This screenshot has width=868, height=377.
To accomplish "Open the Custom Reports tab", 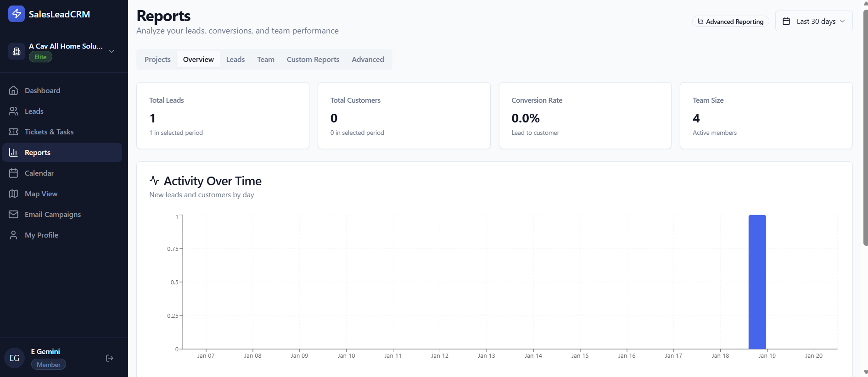I will pos(313,59).
